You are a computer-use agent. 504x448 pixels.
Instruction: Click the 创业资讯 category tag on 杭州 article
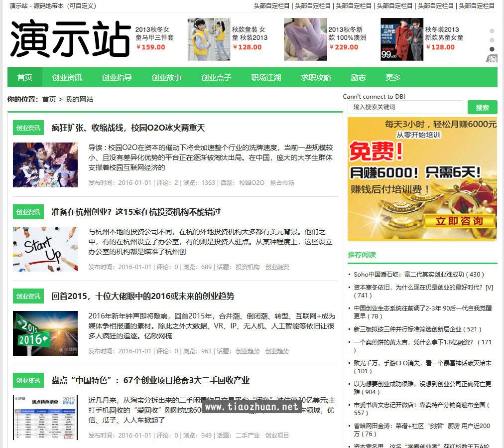click(x=28, y=212)
